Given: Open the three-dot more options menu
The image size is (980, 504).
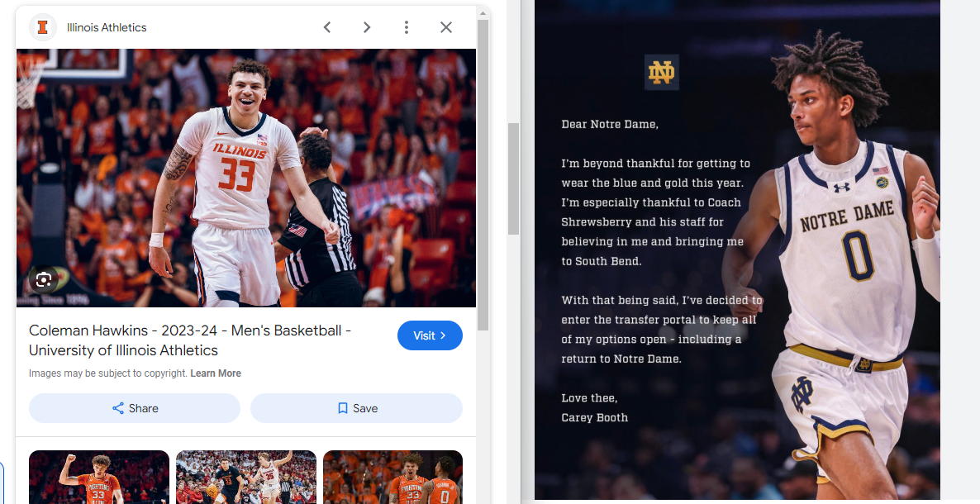Looking at the screenshot, I should (407, 27).
